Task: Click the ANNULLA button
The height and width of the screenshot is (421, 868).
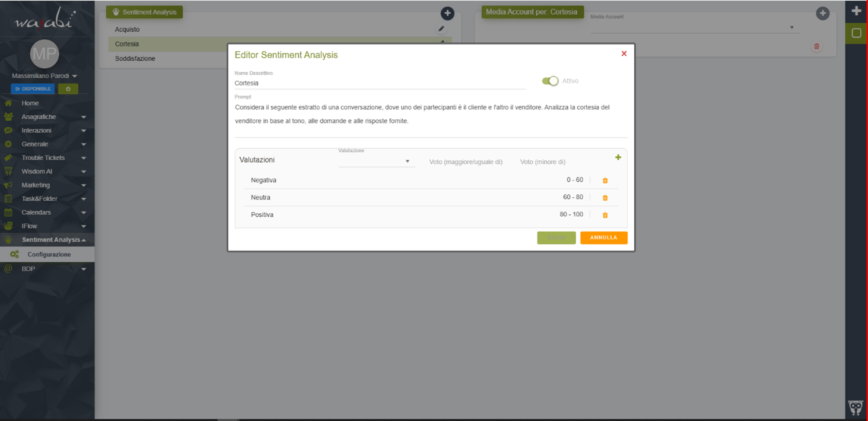Action: pos(603,238)
